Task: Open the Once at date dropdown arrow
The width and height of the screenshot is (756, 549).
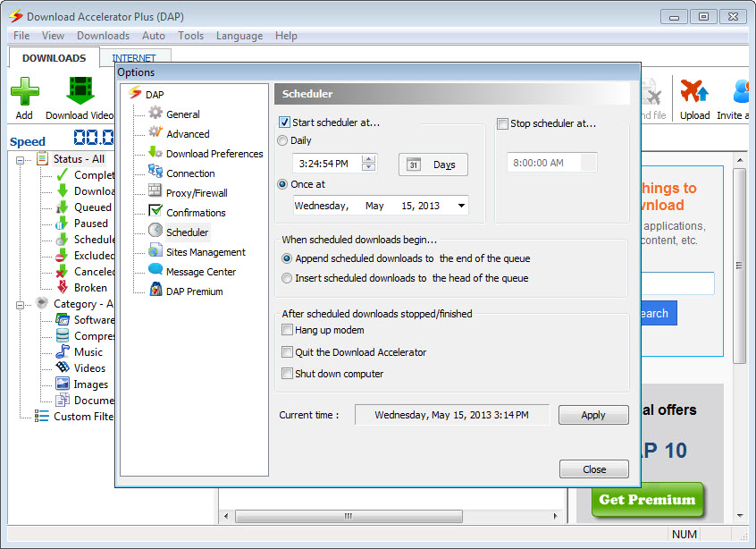Action: [x=461, y=206]
